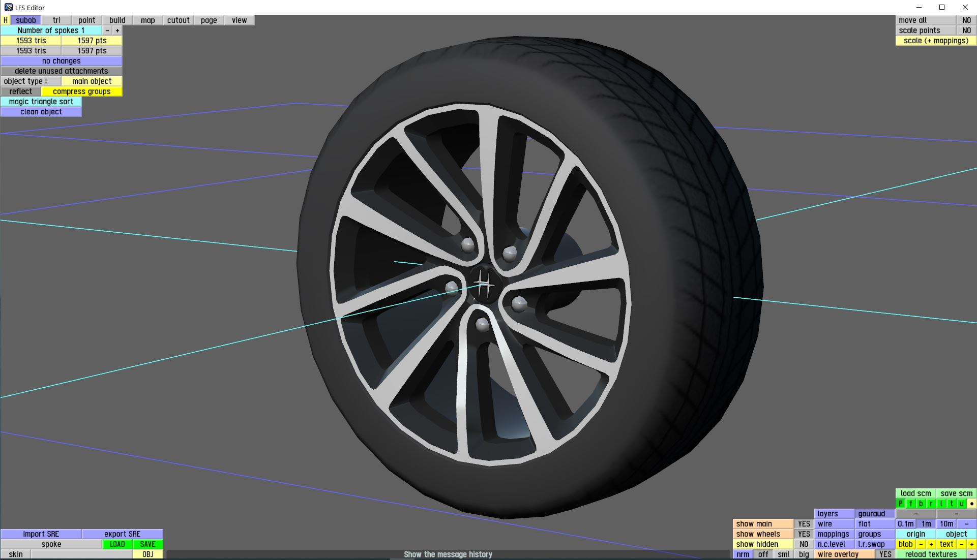Switch to the tri tab
Viewport: 977px width, 560px height.
(x=56, y=20)
